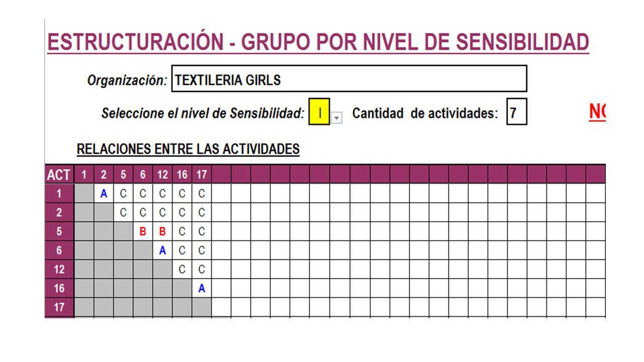
Task: Click the Organización field TEXTILERIA GIRLS
Action: [x=349, y=79]
